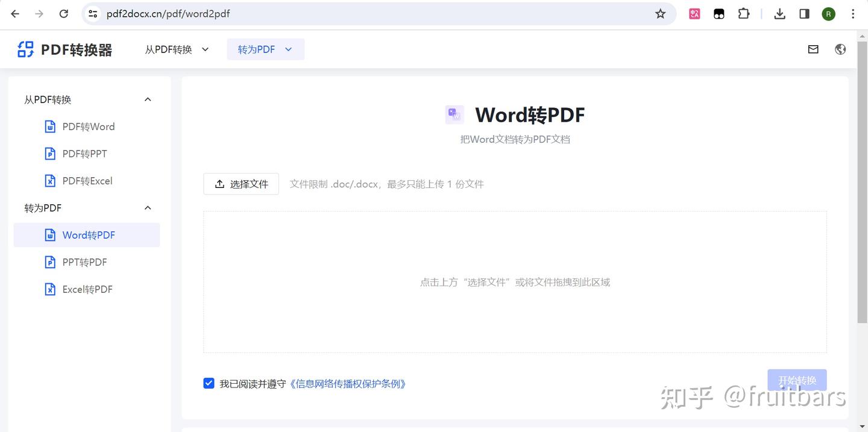Open the mail envelope icon
Screen dimensions: 868x432
click(x=813, y=49)
